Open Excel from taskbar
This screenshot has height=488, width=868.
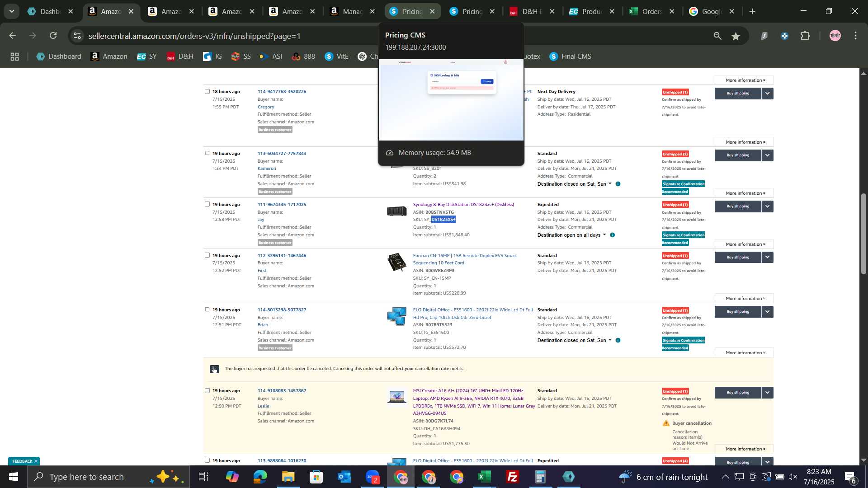pyautogui.click(x=484, y=477)
